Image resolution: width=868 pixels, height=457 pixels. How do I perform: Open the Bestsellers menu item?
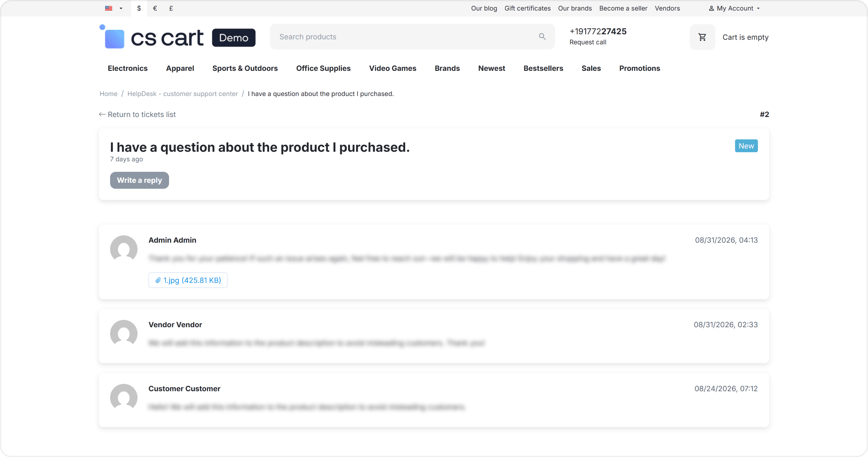(543, 68)
